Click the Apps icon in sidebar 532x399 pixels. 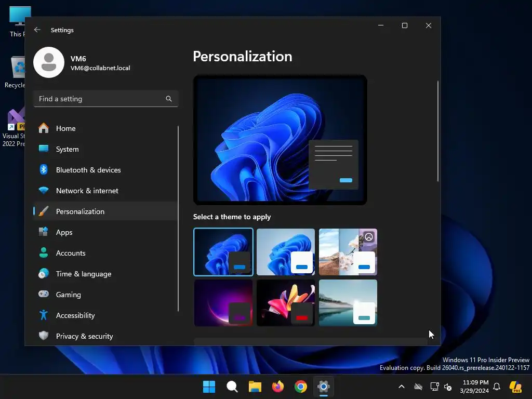[44, 232]
